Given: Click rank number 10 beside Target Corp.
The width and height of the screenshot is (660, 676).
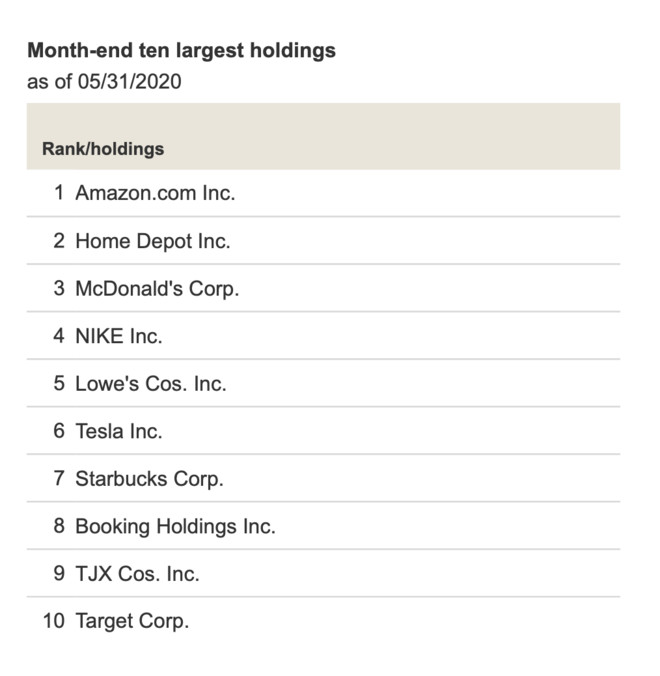Looking at the screenshot, I should pyautogui.click(x=54, y=621).
